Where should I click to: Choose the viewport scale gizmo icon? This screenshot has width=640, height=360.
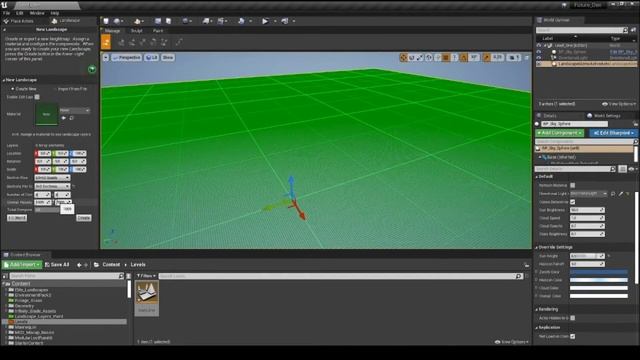[420, 58]
